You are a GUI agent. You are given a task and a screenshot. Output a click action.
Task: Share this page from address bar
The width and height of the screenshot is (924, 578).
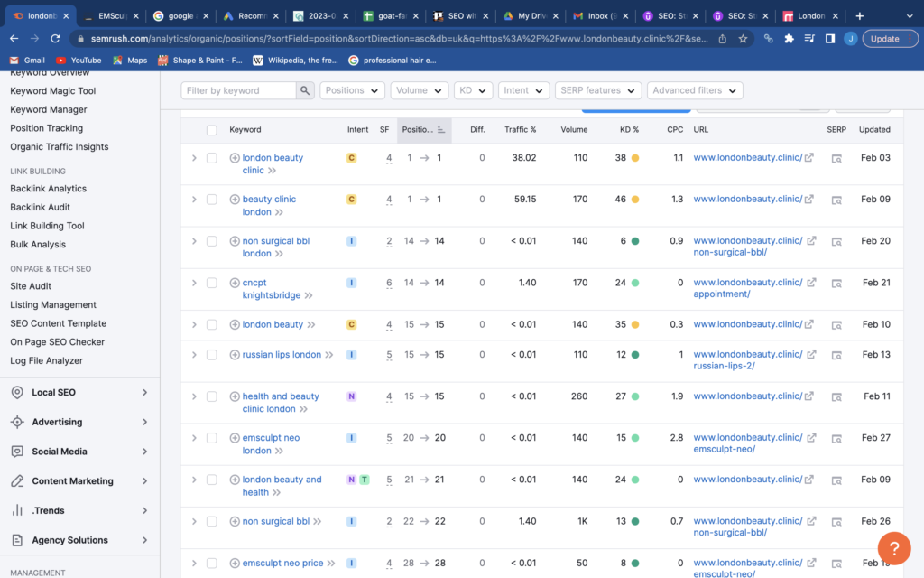(x=723, y=38)
